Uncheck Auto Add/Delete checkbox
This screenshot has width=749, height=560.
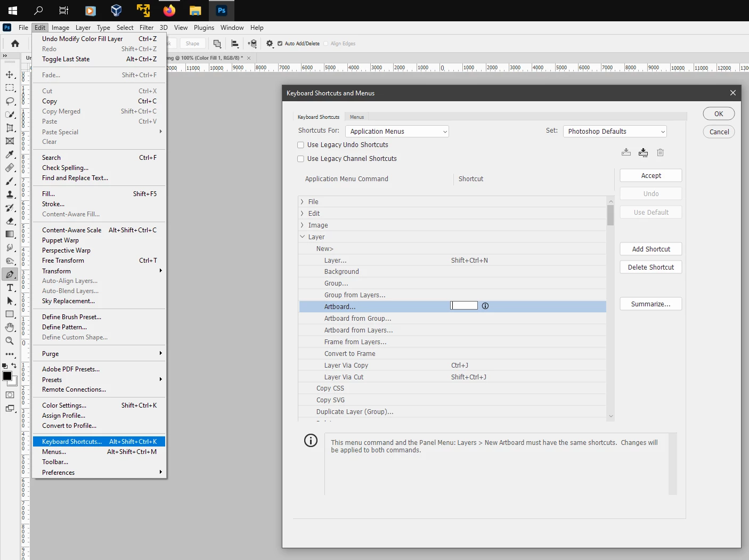(280, 44)
